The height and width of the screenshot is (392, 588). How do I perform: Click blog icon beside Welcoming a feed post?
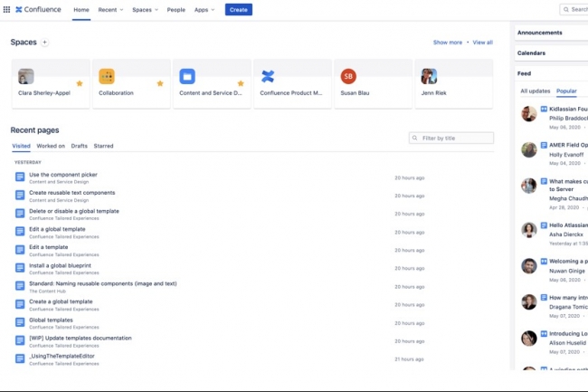pos(544,261)
